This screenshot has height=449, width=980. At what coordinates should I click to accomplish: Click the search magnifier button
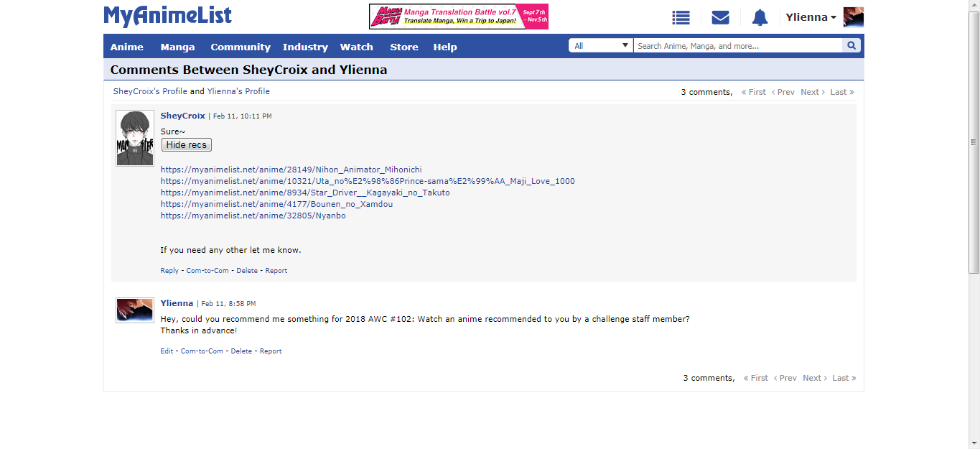click(x=851, y=46)
